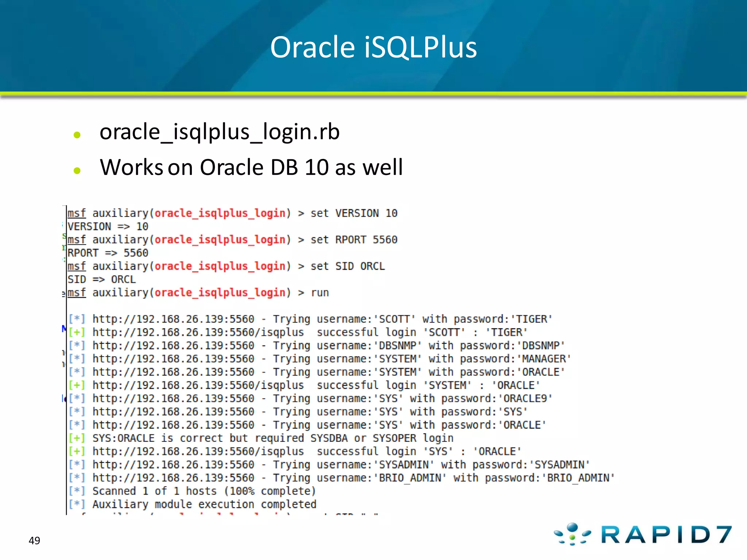Click line trying username 'SCOTT' with password 'TIGER'
This screenshot has height=560, width=747.
tap(311, 319)
